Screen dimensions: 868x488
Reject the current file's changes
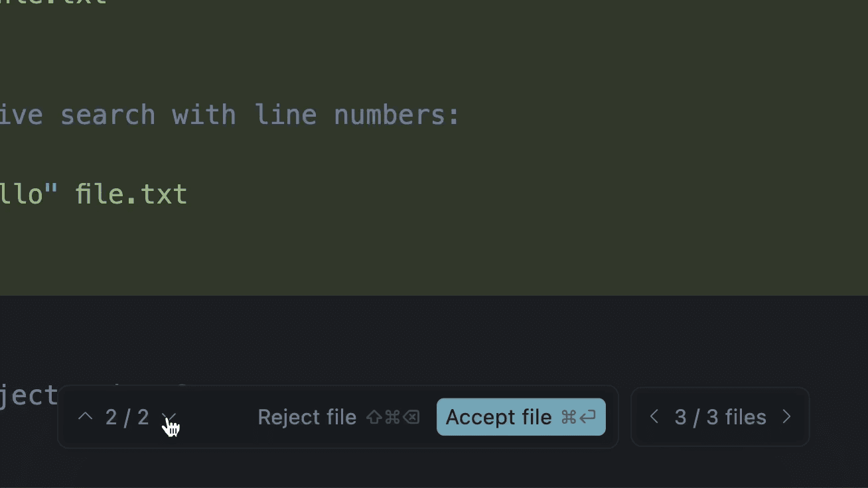point(307,417)
